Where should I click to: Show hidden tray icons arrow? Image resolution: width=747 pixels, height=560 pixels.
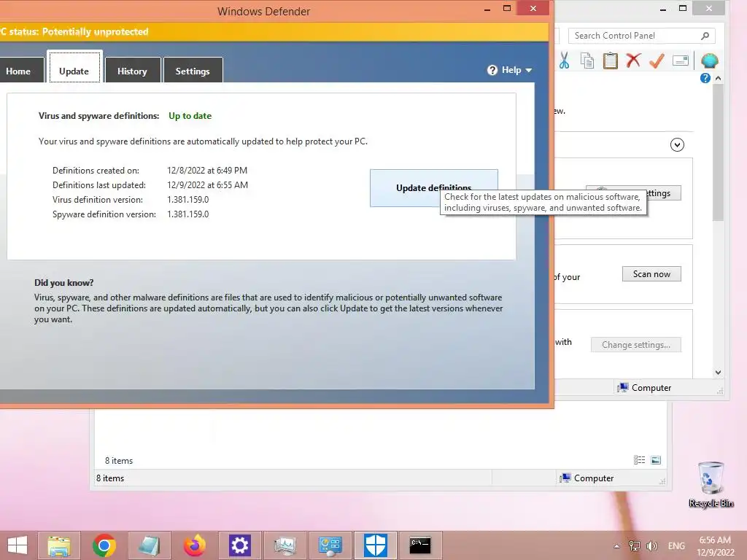point(617,546)
